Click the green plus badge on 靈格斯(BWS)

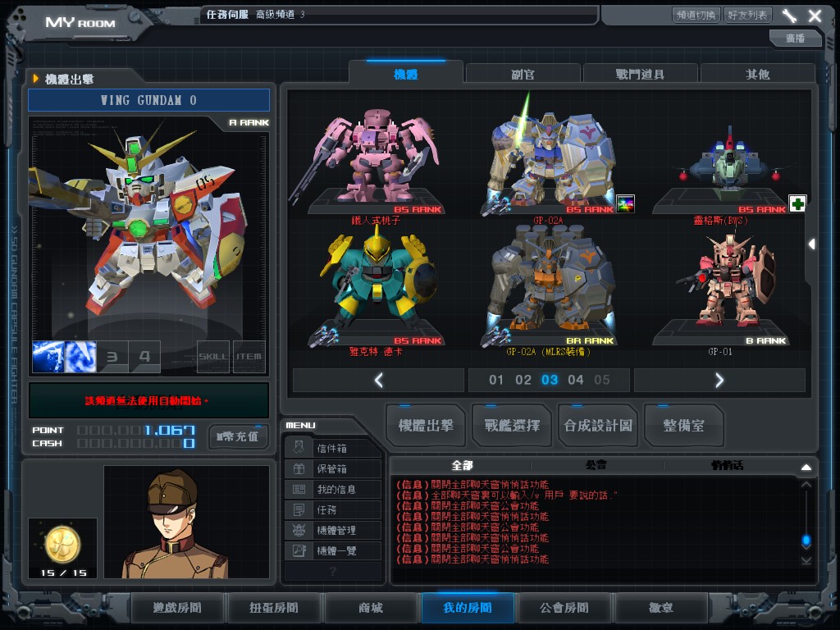797,203
